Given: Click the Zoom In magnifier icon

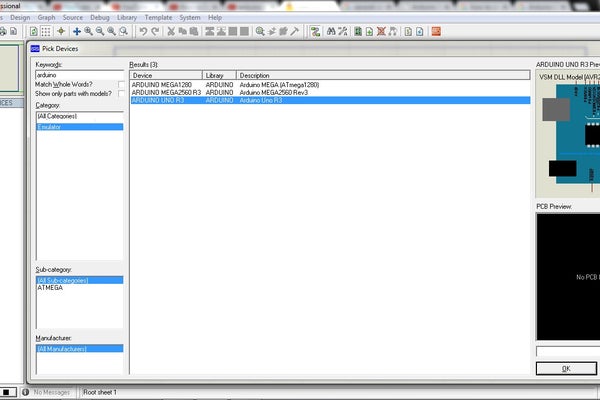Looking at the screenshot, I should (88, 31).
